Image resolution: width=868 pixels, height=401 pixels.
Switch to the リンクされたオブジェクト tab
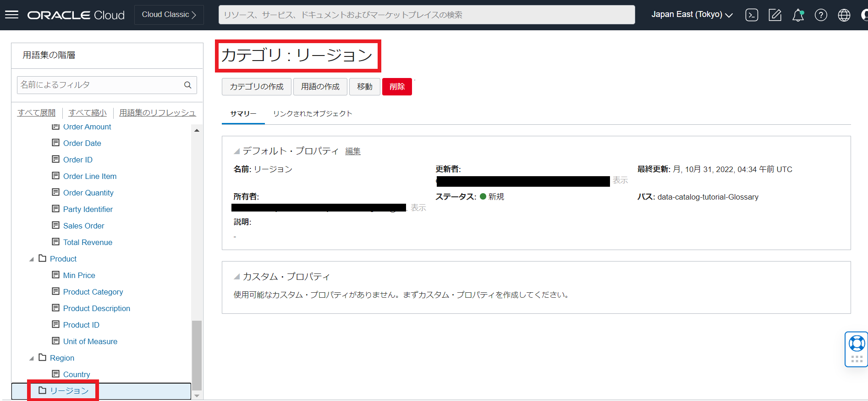(x=313, y=114)
